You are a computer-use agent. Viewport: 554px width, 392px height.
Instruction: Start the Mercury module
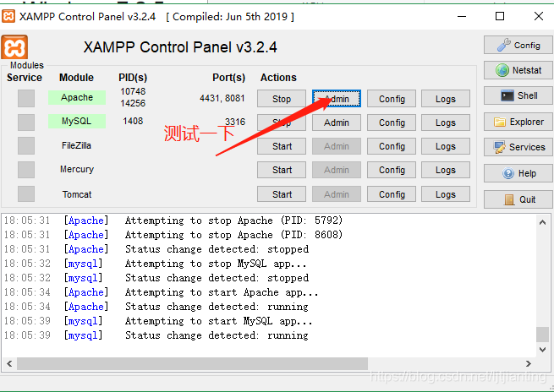[282, 170]
